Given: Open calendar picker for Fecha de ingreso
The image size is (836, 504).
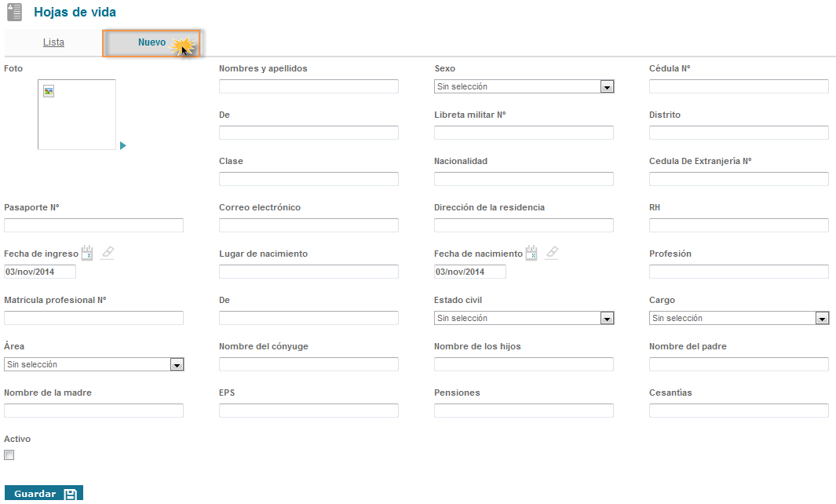Looking at the screenshot, I should coord(87,253).
